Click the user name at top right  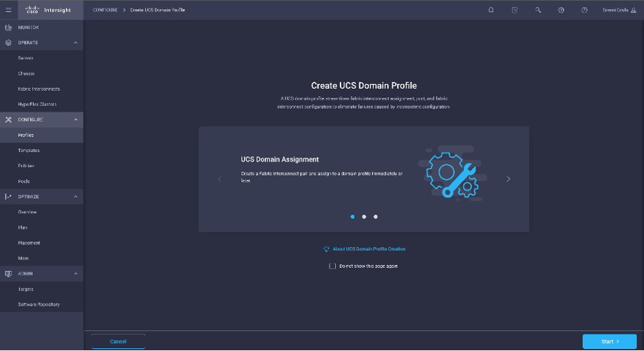point(615,10)
